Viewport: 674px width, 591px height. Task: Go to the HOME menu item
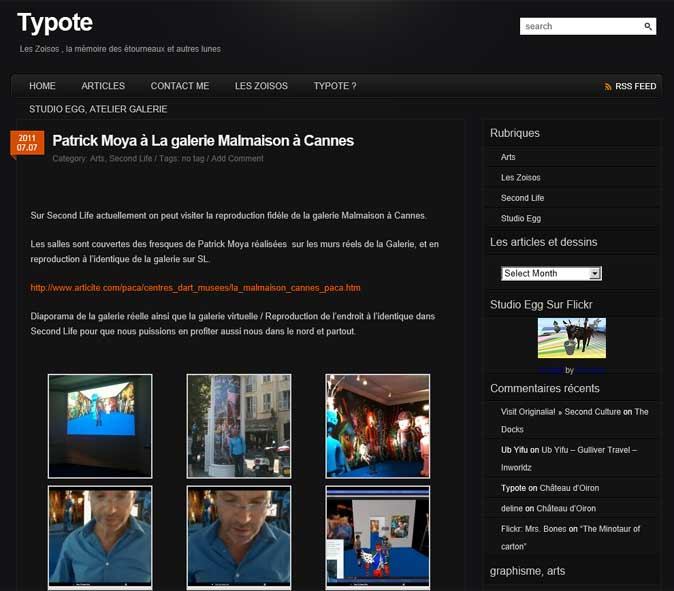coord(42,86)
